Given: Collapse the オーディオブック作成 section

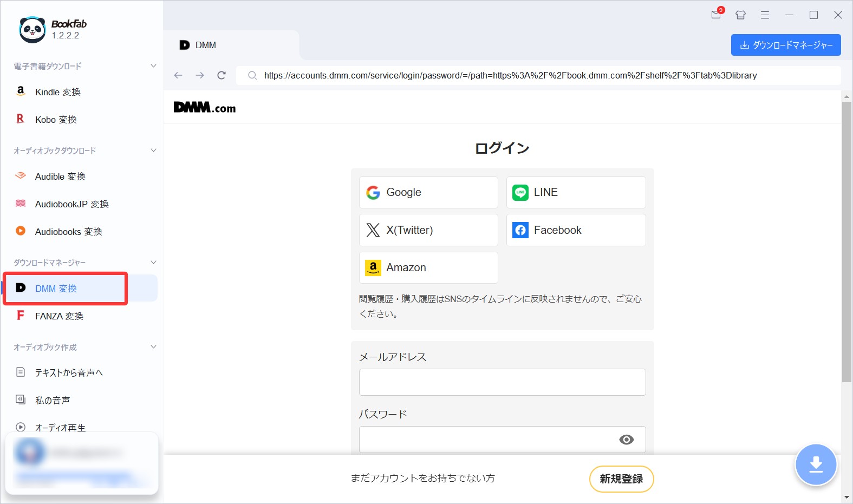Looking at the screenshot, I should [153, 347].
